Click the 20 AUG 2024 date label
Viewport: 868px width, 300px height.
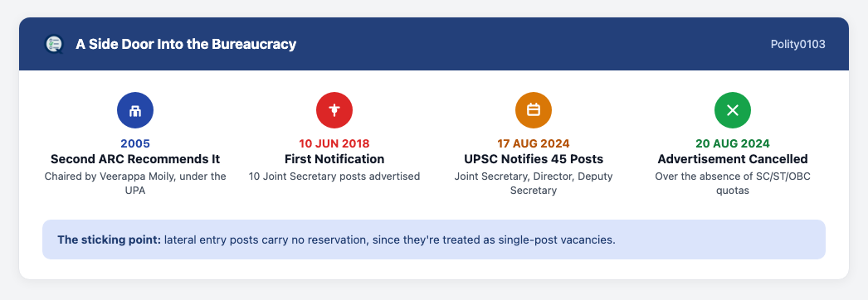733,143
